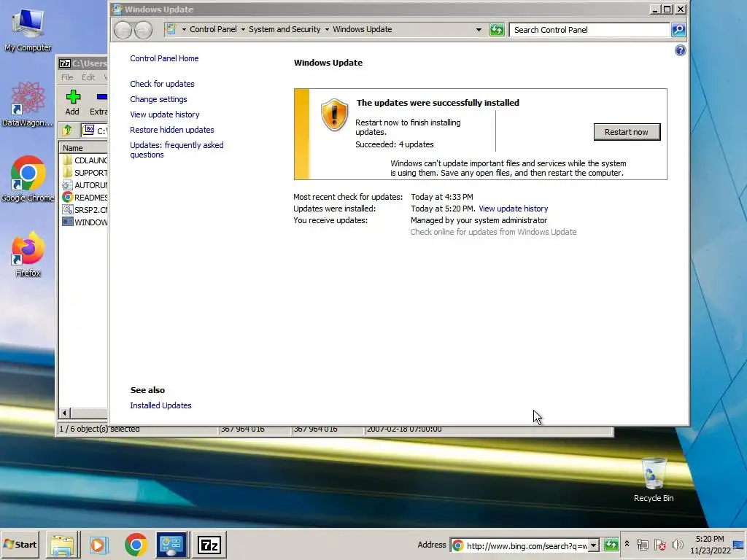Go up one folder in 7-Zip
Viewport: 747px width, 560px height.
pyautogui.click(x=67, y=130)
